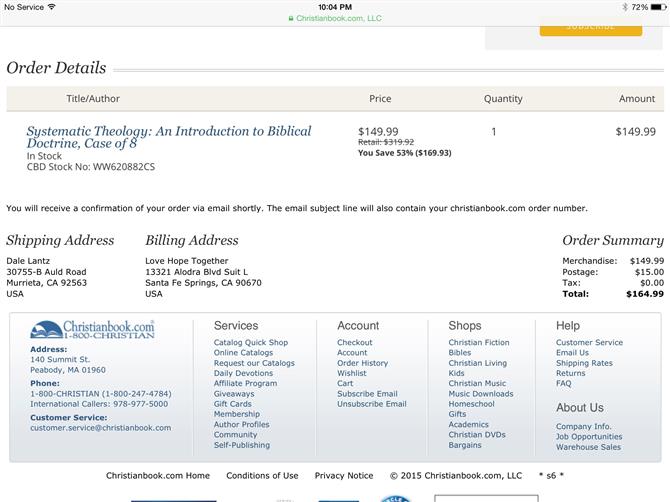Open Self-Publishing link

(x=242, y=445)
